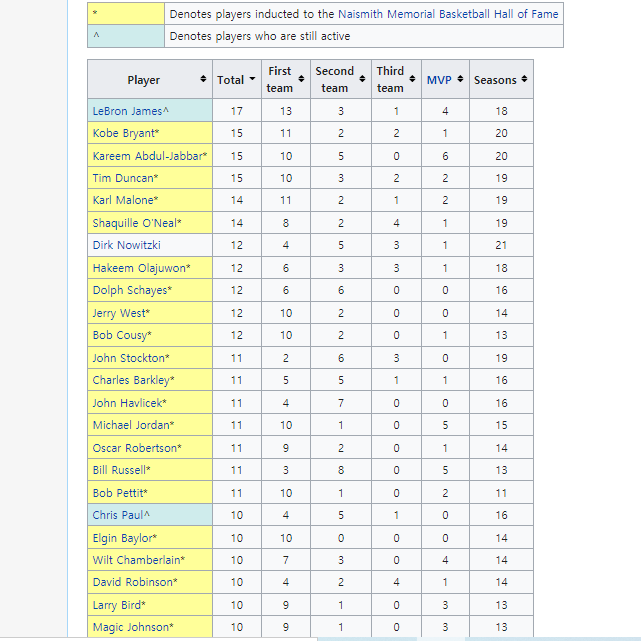Open John Stockton player page
641x641 pixels.
(x=129, y=358)
